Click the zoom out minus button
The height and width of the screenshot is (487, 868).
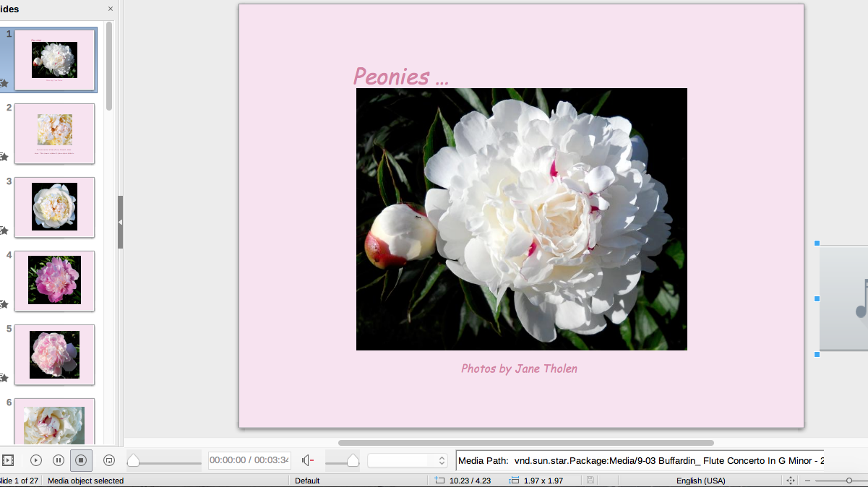click(808, 480)
